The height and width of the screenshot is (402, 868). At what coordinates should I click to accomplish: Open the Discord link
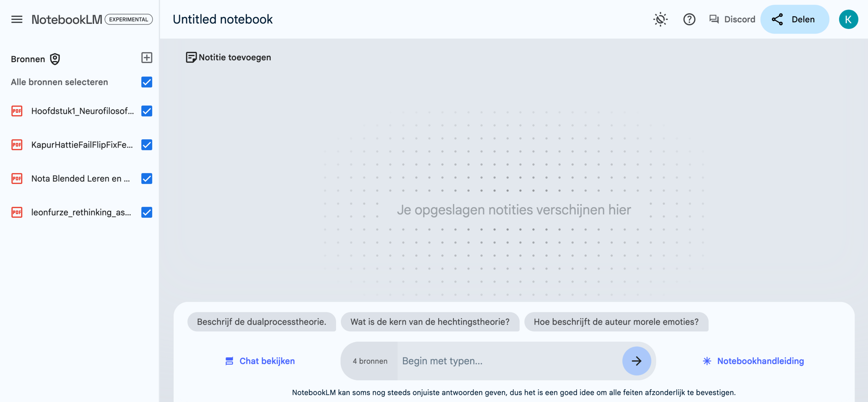732,19
